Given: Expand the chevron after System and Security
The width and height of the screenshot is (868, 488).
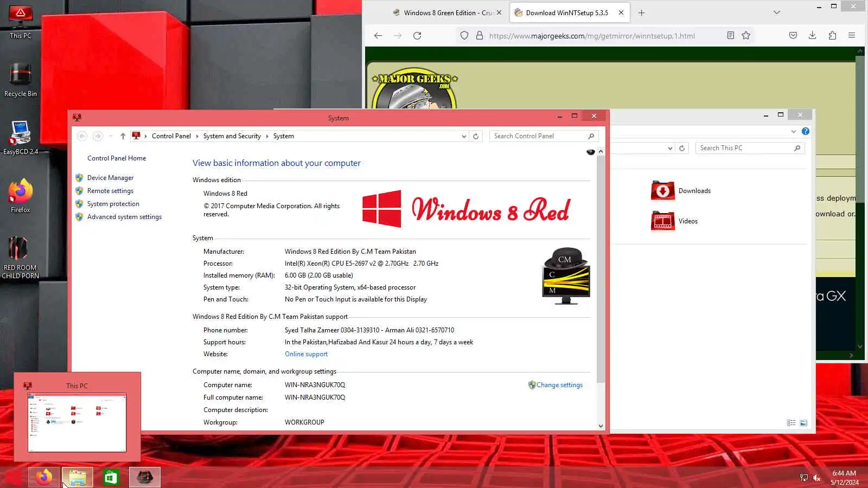Looking at the screenshot, I should [x=267, y=136].
